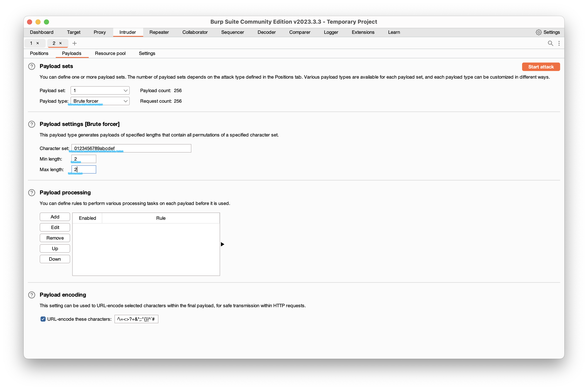Image resolution: width=588 pixels, height=390 pixels.
Task: Uncheck URL-encode these characters checkbox
Action: click(43, 319)
